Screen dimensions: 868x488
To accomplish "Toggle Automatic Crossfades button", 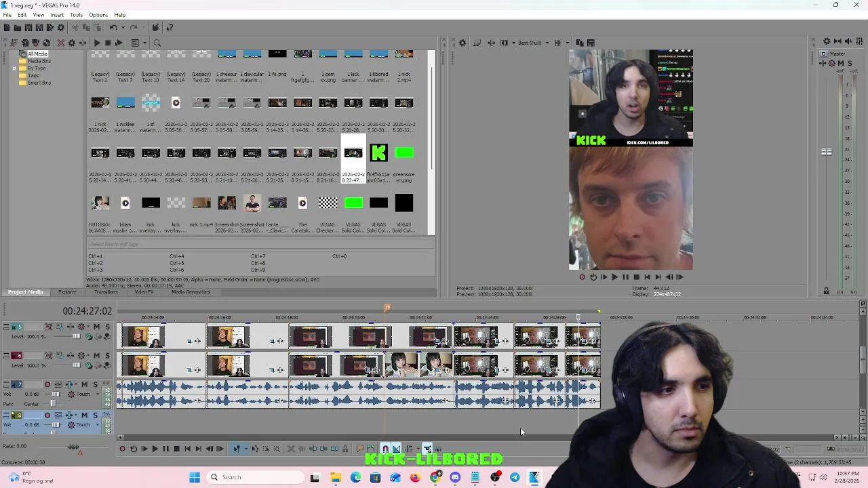I will coord(396,449).
